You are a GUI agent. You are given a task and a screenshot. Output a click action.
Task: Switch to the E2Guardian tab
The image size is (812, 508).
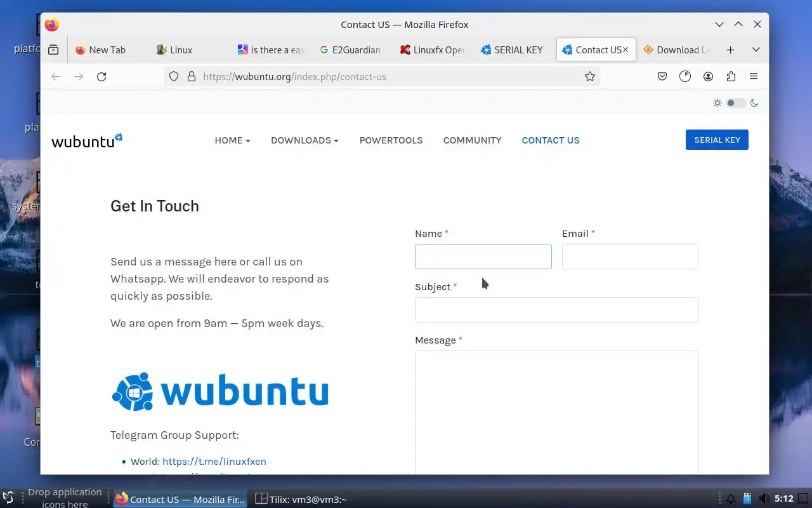coord(352,50)
